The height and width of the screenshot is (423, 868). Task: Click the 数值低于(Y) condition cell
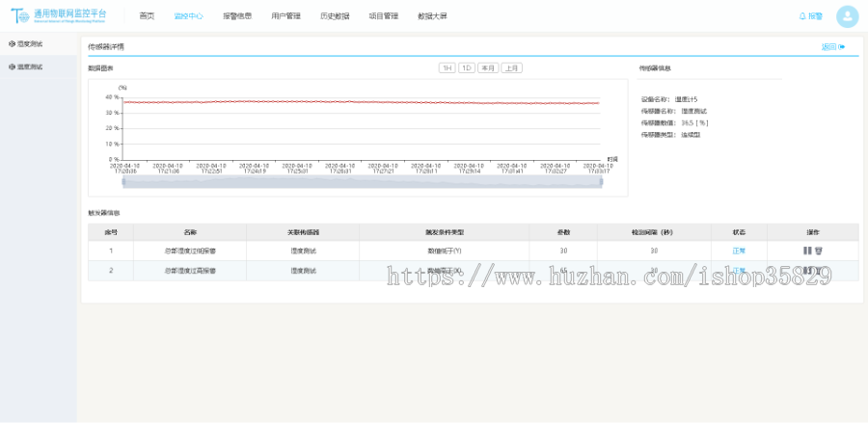444,251
